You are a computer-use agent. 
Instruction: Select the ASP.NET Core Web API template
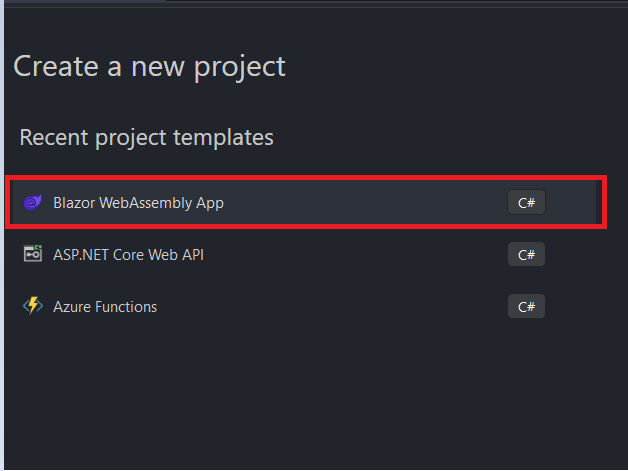(x=304, y=254)
